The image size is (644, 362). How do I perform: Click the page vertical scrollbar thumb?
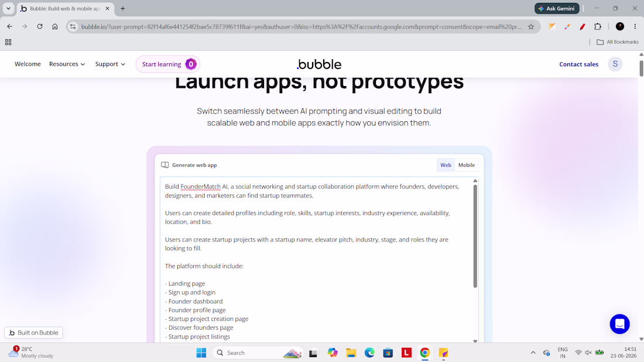[x=641, y=68]
